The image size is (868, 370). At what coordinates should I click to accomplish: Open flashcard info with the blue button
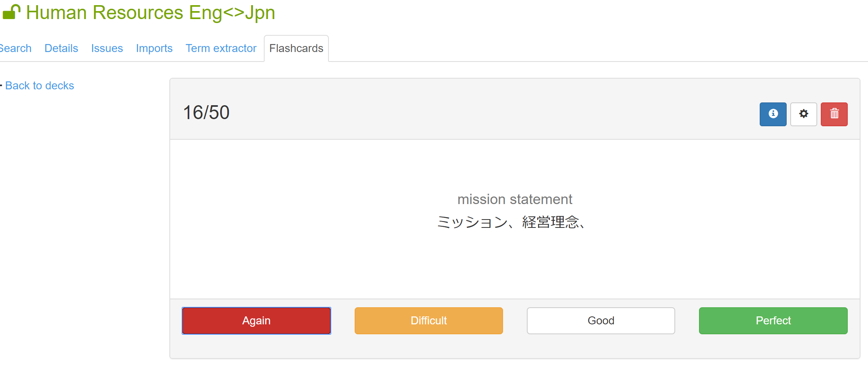click(x=773, y=114)
